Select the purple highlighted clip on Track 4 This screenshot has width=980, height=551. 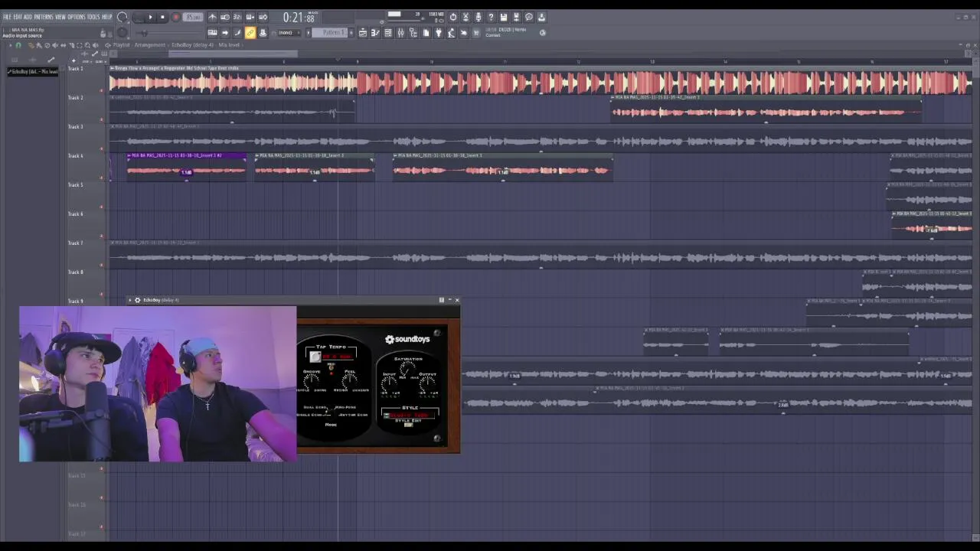click(x=186, y=167)
